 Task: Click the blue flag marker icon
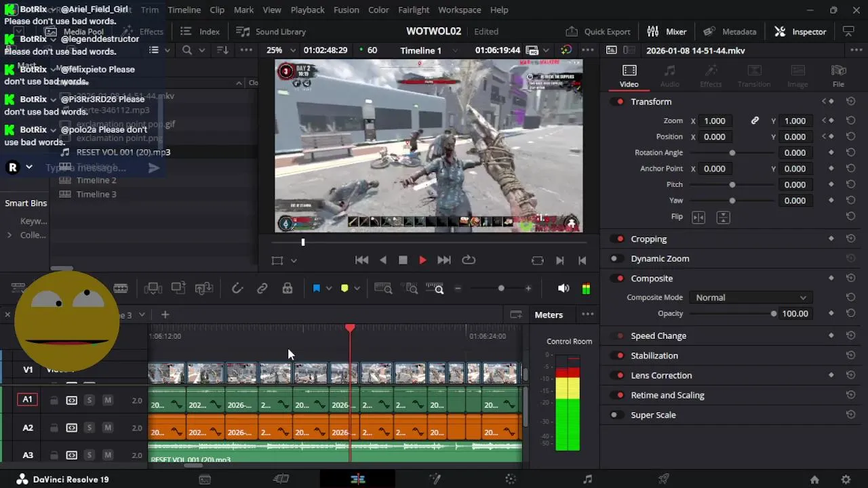316,289
